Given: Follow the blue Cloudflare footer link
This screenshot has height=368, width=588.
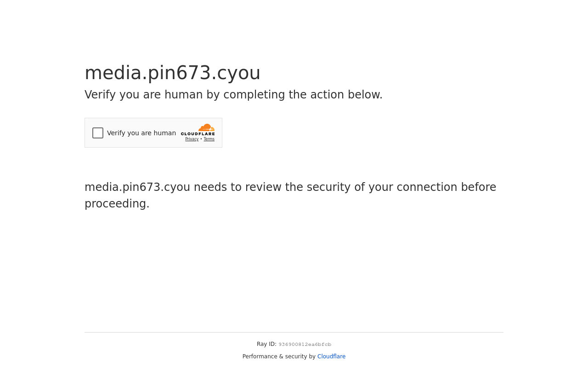Looking at the screenshot, I should tap(331, 356).
